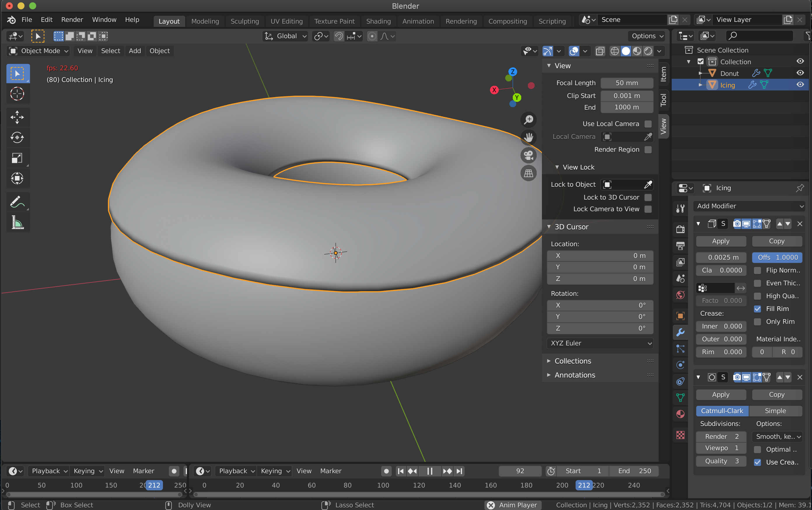Disable the Fill Rim checkbox
This screenshot has height=510, width=812.
click(x=757, y=309)
